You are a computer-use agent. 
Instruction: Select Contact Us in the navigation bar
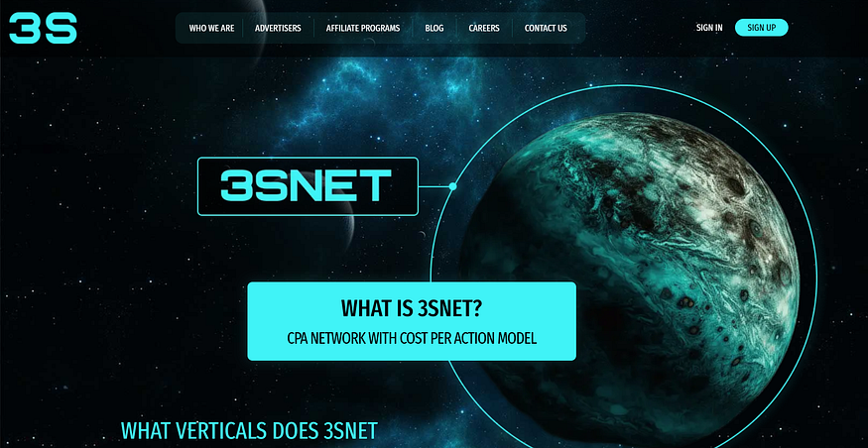(x=546, y=28)
